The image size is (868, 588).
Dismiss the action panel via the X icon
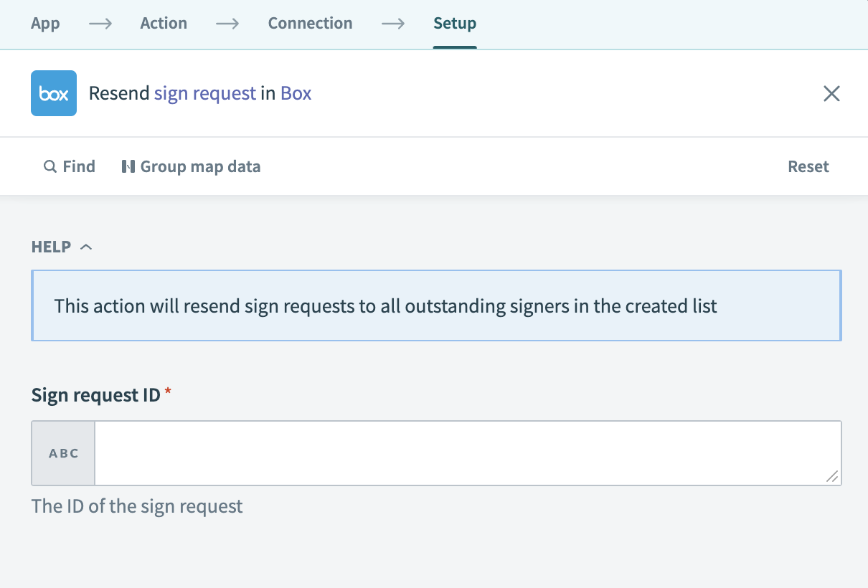pos(831,93)
